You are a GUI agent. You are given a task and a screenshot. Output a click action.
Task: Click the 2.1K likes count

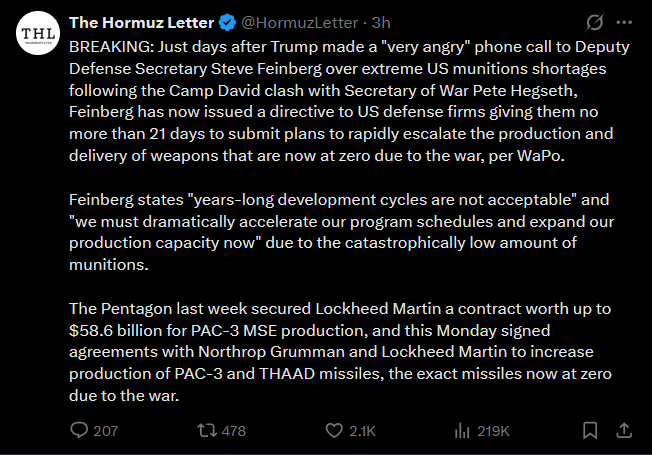(x=363, y=431)
